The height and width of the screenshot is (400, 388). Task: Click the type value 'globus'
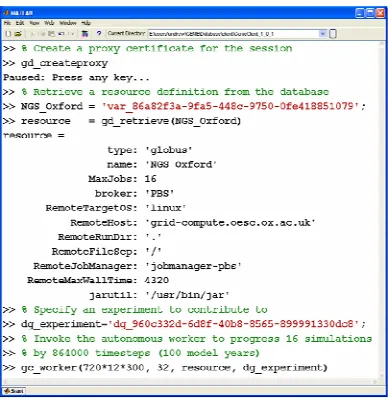click(168, 150)
